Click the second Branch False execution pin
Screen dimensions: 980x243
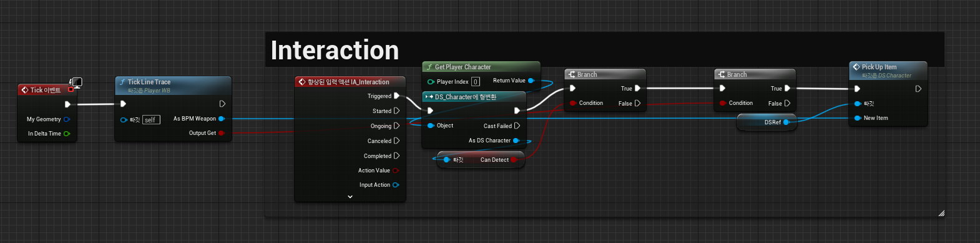(787, 104)
